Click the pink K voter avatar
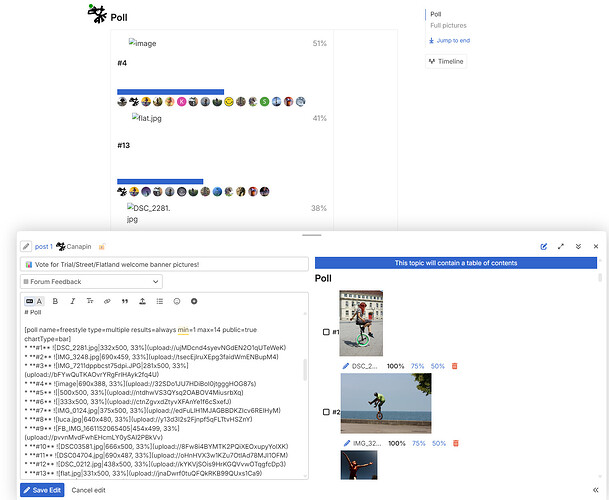The width and height of the screenshot is (609, 500). (x=181, y=102)
